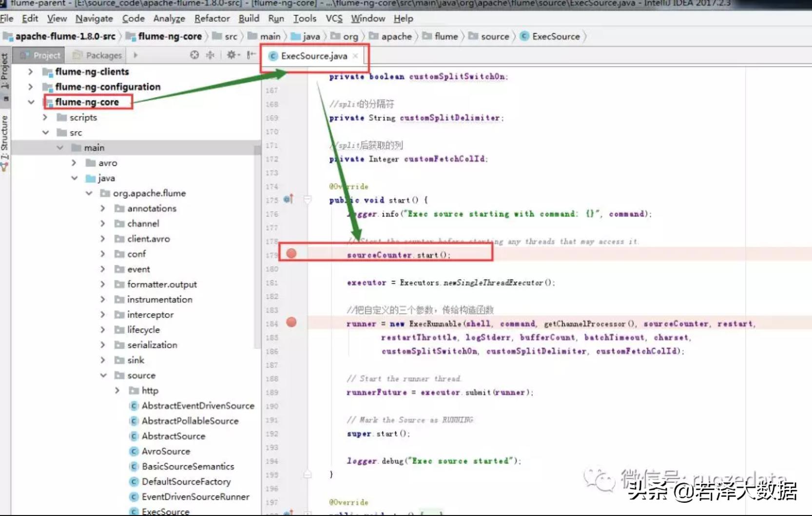Image resolution: width=812 pixels, height=516 pixels.
Task: Toggle the breakpoint on line 184
Action: click(x=291, y=322)
